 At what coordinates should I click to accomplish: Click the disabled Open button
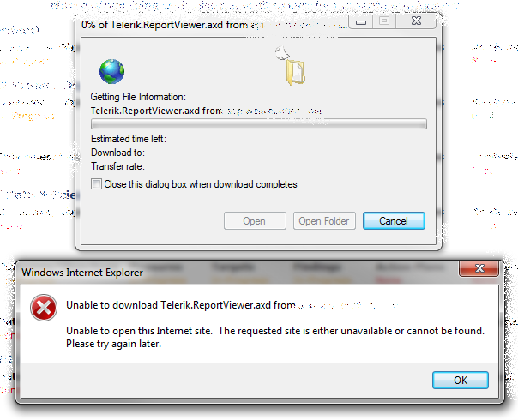pyautogui.click(x=255, y=220)
